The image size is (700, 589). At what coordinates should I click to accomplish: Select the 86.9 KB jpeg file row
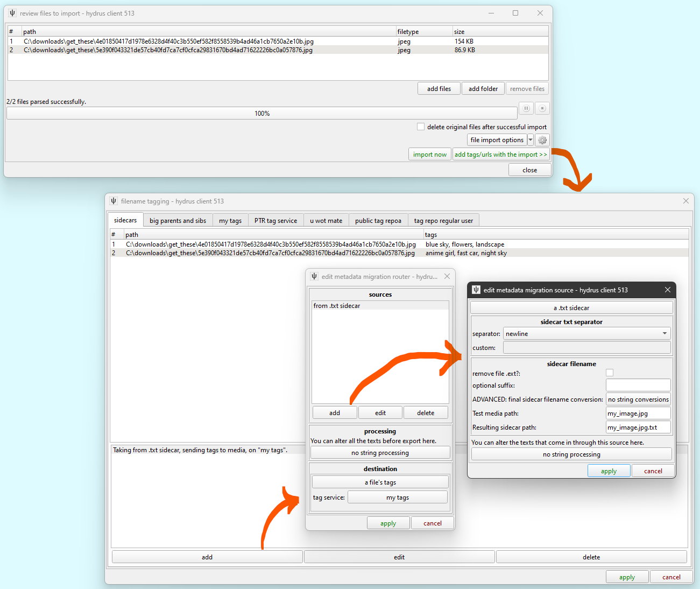click(278, 50)
